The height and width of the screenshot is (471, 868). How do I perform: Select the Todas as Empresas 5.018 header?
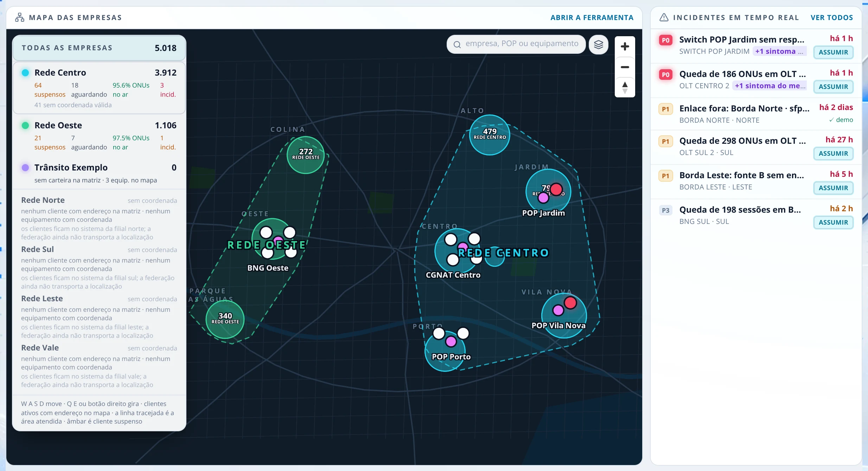pyautogui.click(x=99, y=48)
